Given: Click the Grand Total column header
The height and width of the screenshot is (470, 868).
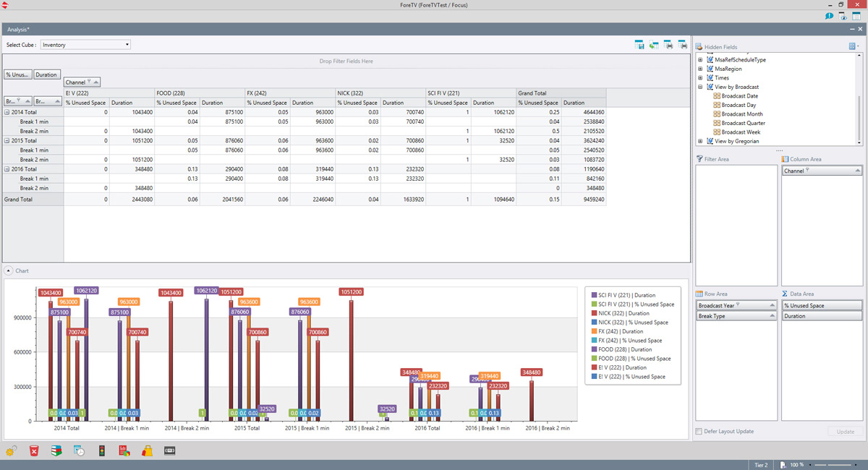Looking at the screenshot, I should click(x=561, y=93).
